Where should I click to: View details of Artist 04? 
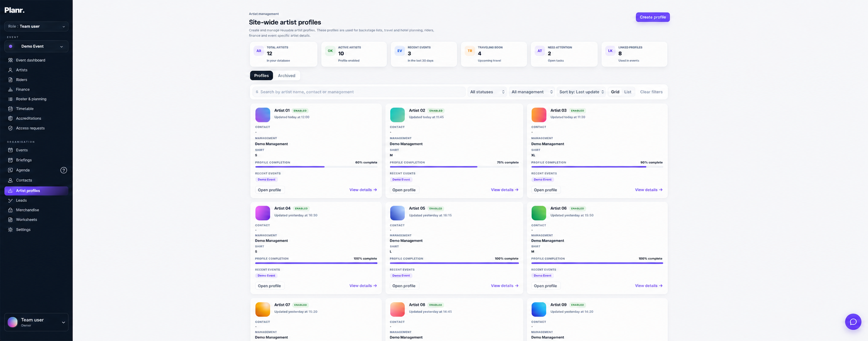[x=363, y=286]
